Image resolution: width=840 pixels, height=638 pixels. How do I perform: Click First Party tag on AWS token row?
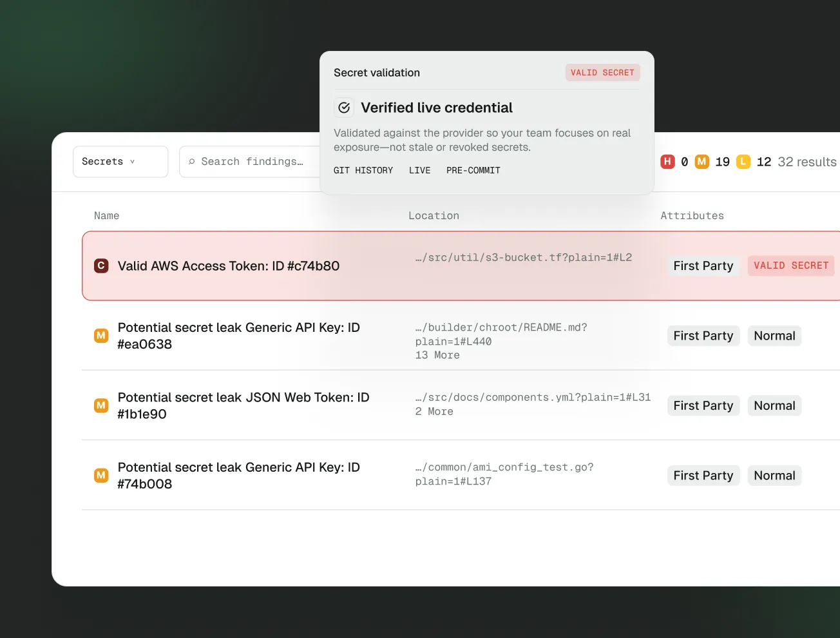[x=703, y=266]
